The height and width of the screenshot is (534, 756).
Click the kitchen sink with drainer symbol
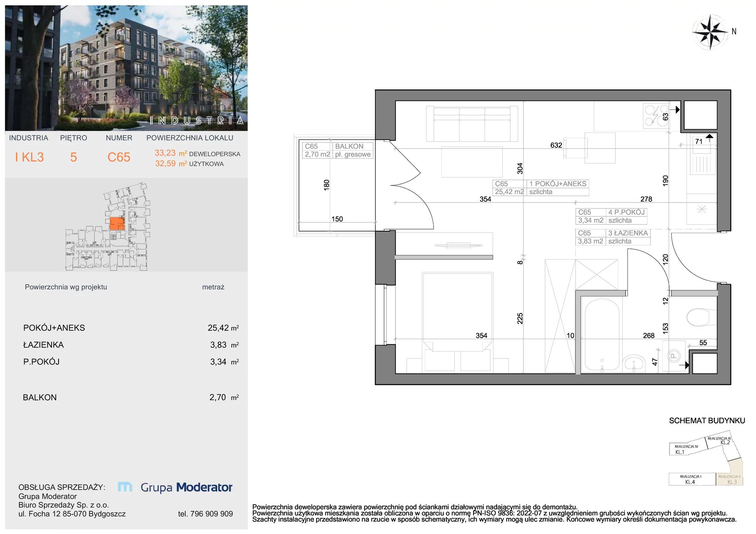tap(703, 154)
